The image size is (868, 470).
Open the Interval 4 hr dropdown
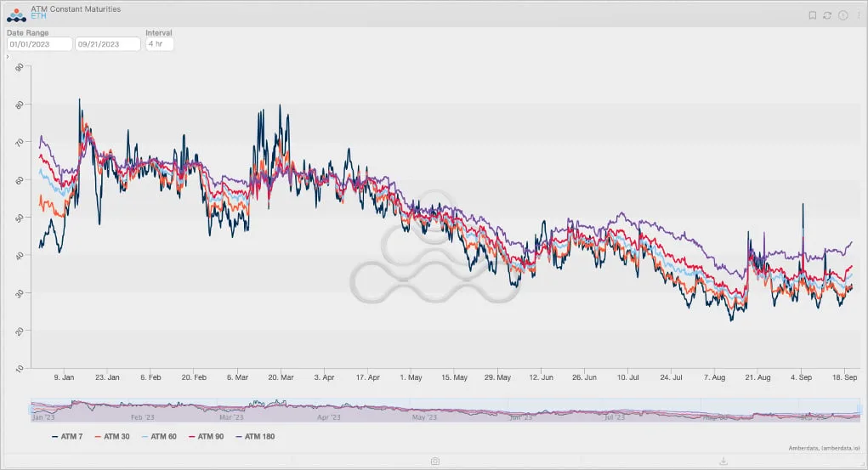point(160,43)
